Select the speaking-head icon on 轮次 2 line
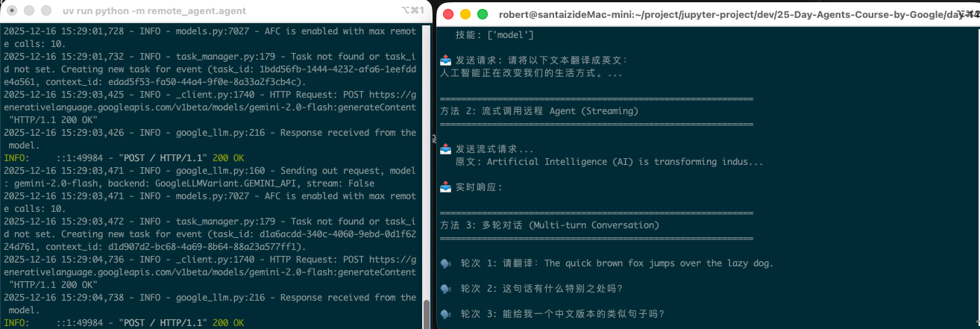The width and height of the screenshot is (980, 329). click(446, 289)
